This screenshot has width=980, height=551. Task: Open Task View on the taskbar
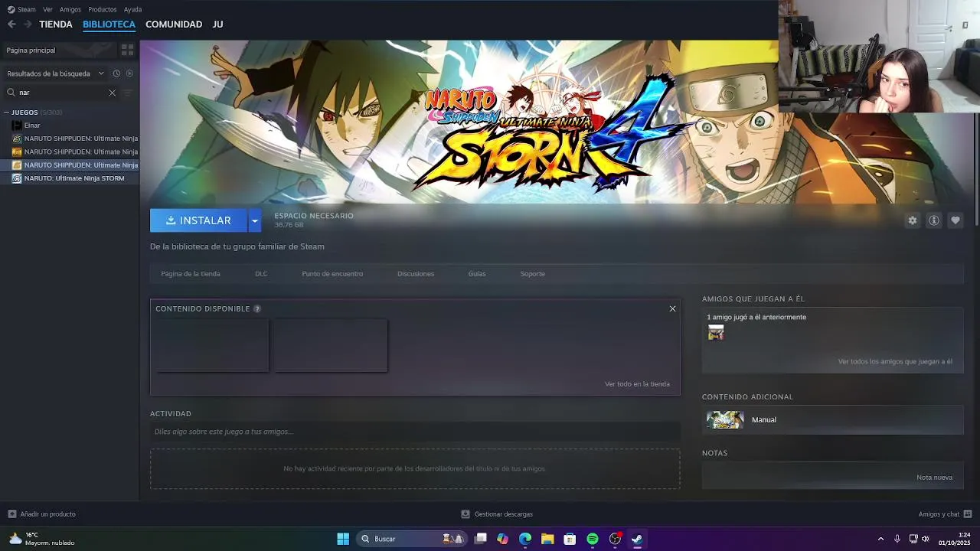click(x=481, y=539)
